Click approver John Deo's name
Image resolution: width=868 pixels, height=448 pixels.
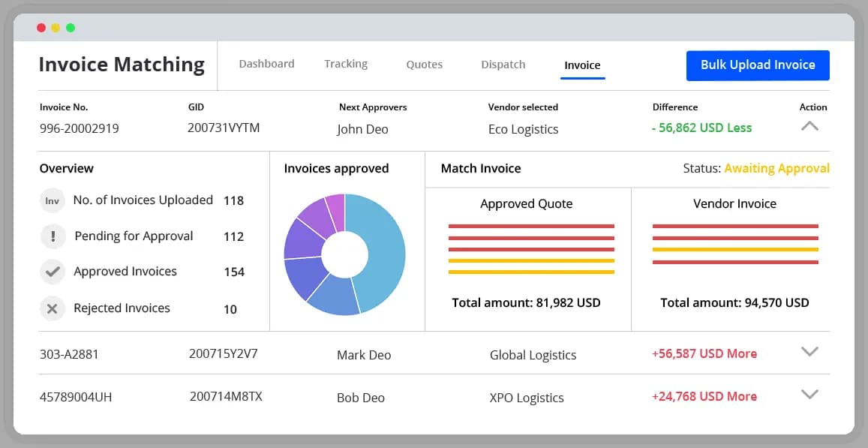point(362,129)
